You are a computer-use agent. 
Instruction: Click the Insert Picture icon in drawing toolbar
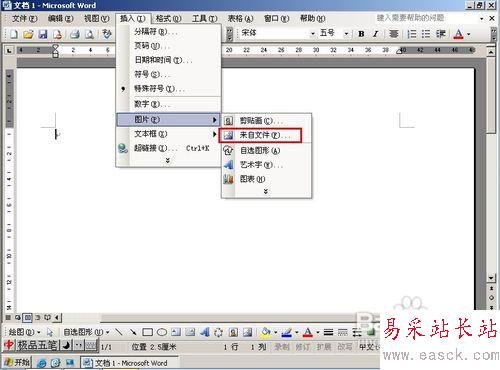pos(247,332)
